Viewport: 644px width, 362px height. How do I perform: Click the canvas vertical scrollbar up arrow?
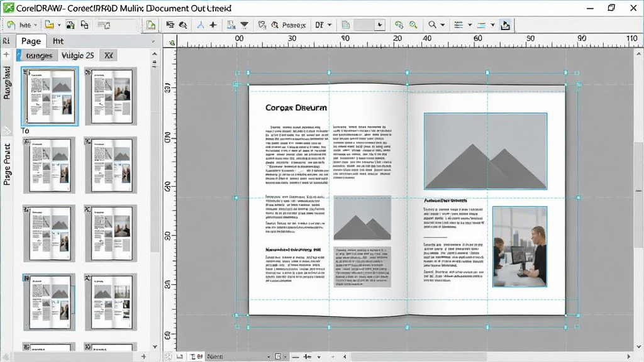[x=639, y=54]
